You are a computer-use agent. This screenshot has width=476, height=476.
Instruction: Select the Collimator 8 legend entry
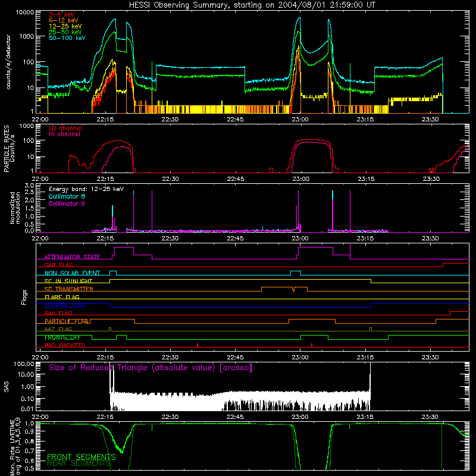[67, 196]
